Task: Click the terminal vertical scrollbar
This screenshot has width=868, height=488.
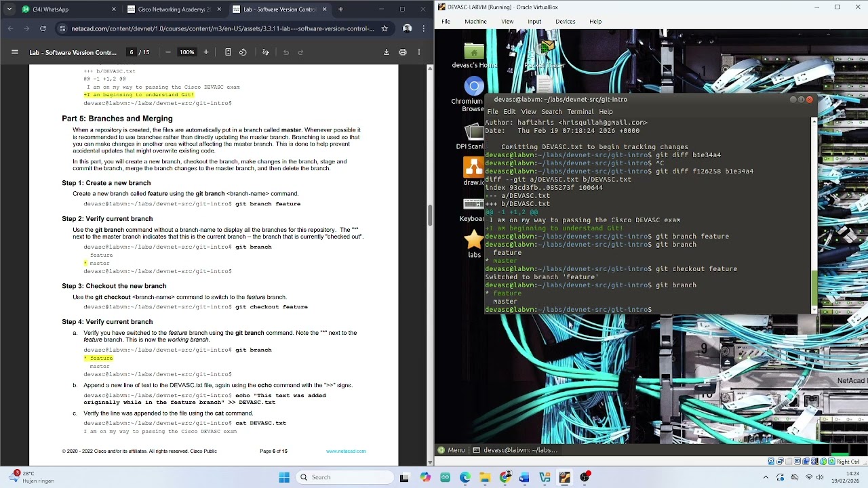Action: click(815, 216)
